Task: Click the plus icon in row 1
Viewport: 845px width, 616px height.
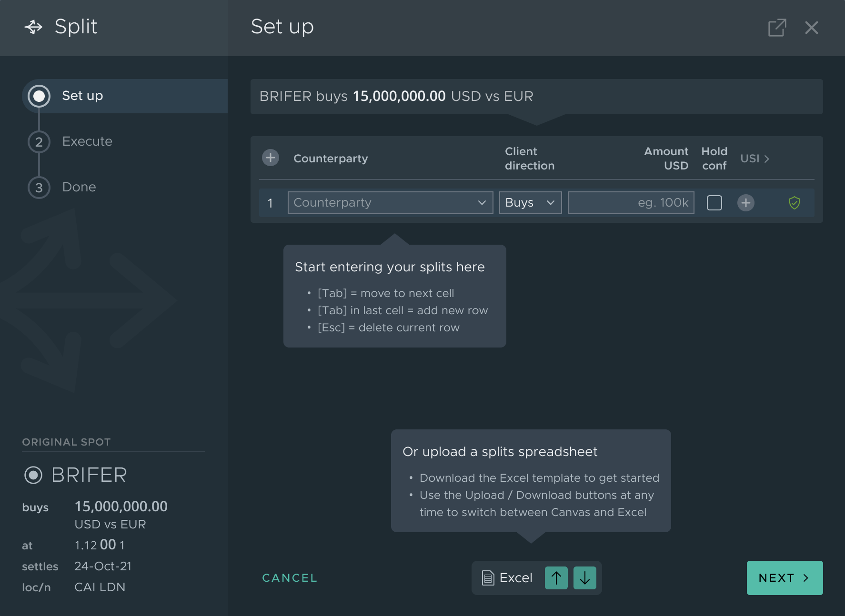Action: tap(746, 203)
